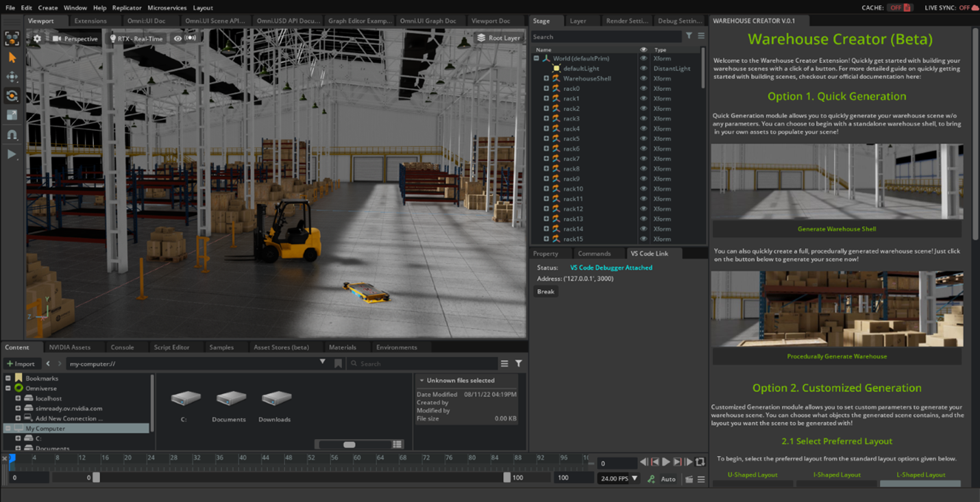Expand the rack12 prim
Viewport: 980px width, 502px height.
(546, 209)
